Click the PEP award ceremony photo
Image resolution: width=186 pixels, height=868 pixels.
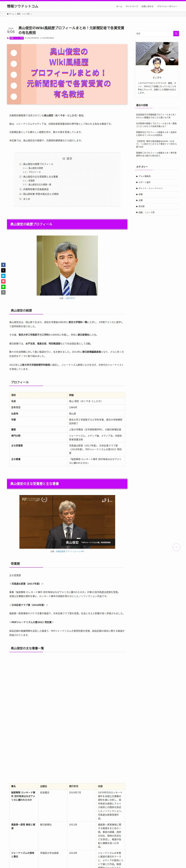[67, 522]
